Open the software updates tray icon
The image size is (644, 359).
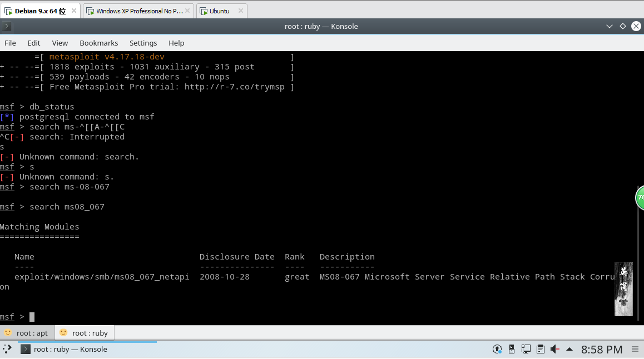pos(497,349)
